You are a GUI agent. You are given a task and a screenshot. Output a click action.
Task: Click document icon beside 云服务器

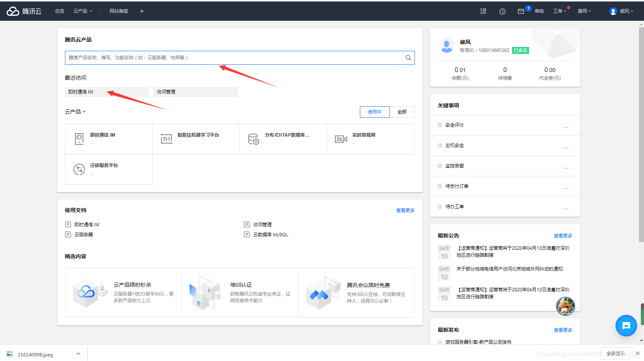[68, 234]
